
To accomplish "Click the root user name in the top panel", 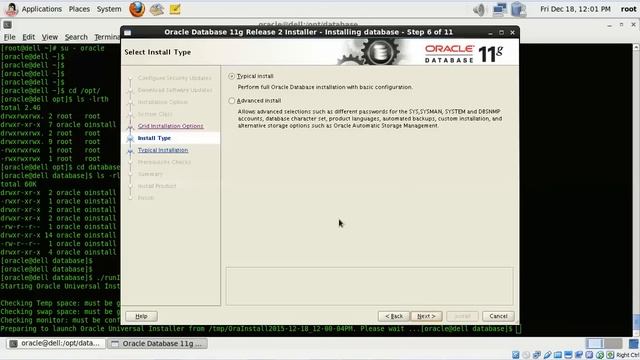I will pyautogui.click(x=628, y=9).
